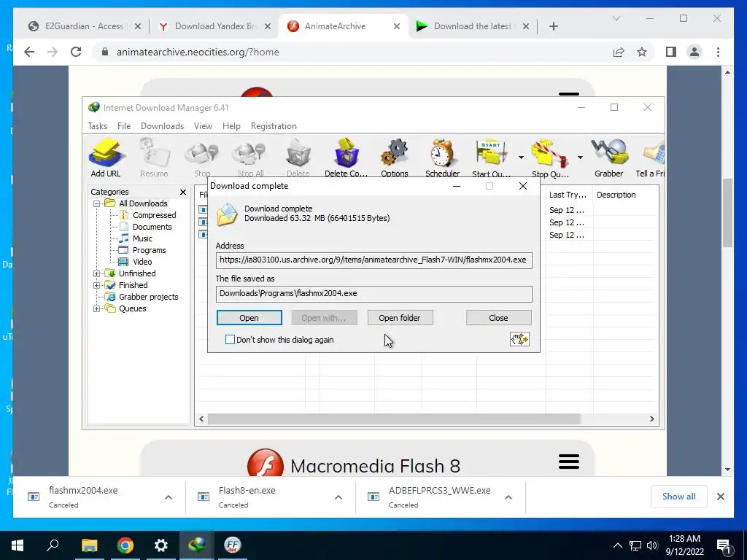
Task: Open the Scheduler clock icon
Action: point(443,157)
